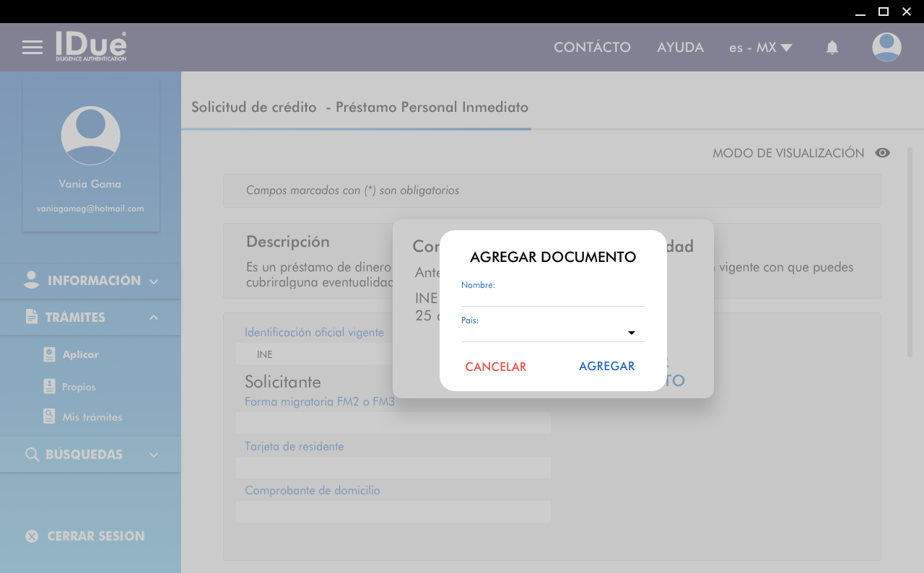Click the Agregar button

606,366
